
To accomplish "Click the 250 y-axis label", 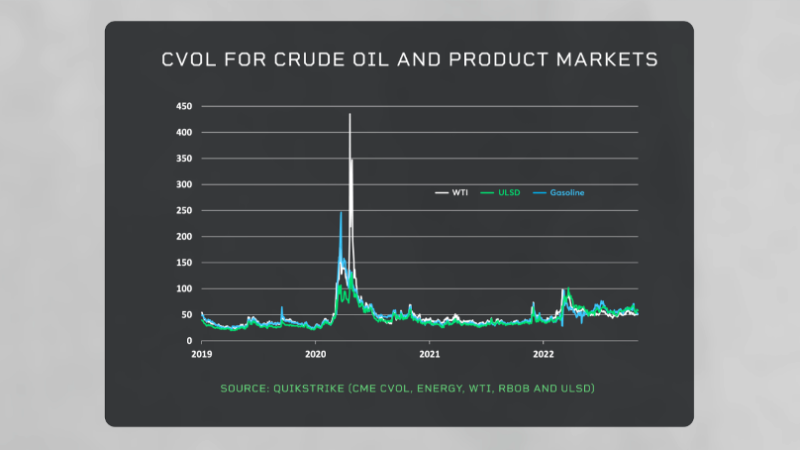I will click(x=184, y=211).
